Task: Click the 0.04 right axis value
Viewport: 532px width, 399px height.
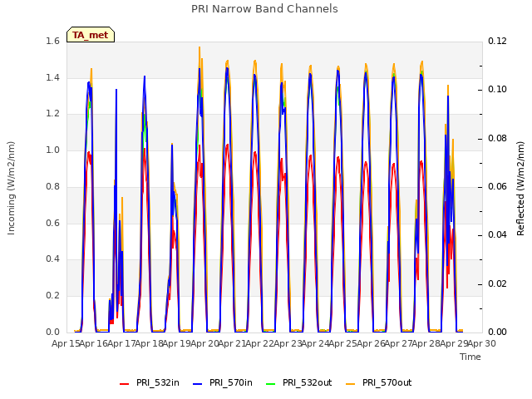Action: tap(497, 235)
